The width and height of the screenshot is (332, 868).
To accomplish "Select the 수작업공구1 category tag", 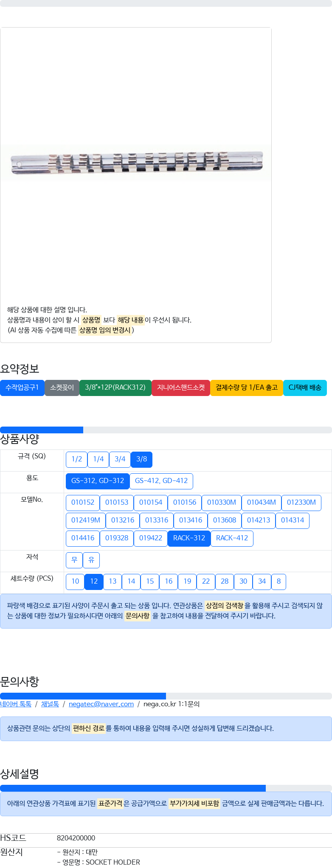I will pyautogui.click(x=22, y=388).
